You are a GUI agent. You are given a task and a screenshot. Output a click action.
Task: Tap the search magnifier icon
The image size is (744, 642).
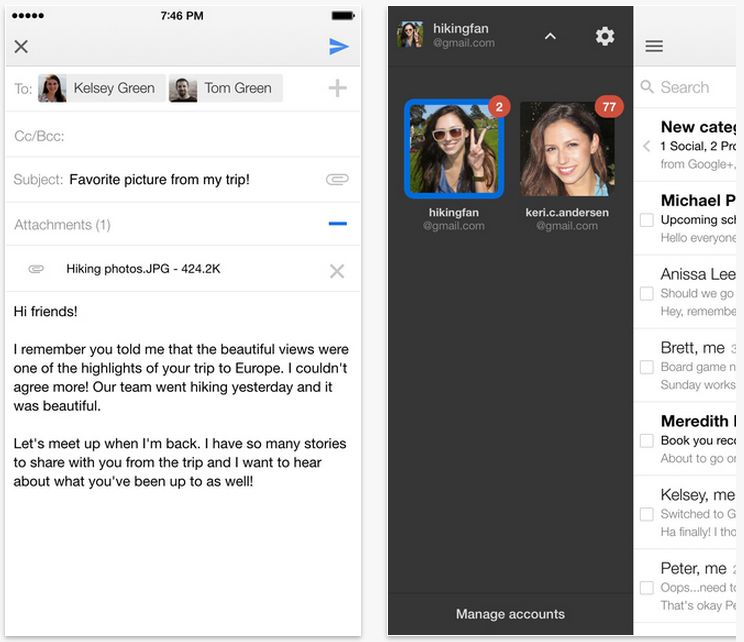click(647, 87)
